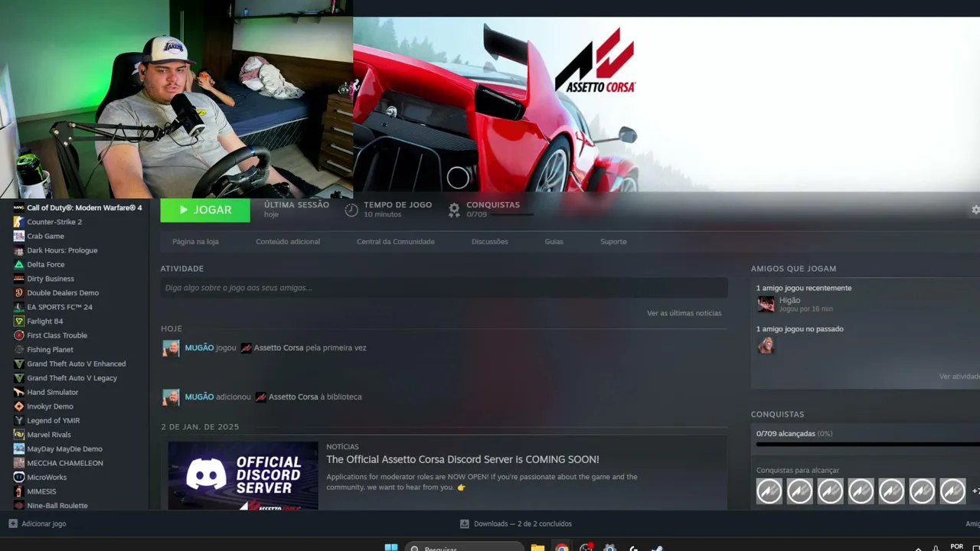
Task: Click the '0/709 alcançadas' achievements progress bar
Action: click(x=867, y=444)
